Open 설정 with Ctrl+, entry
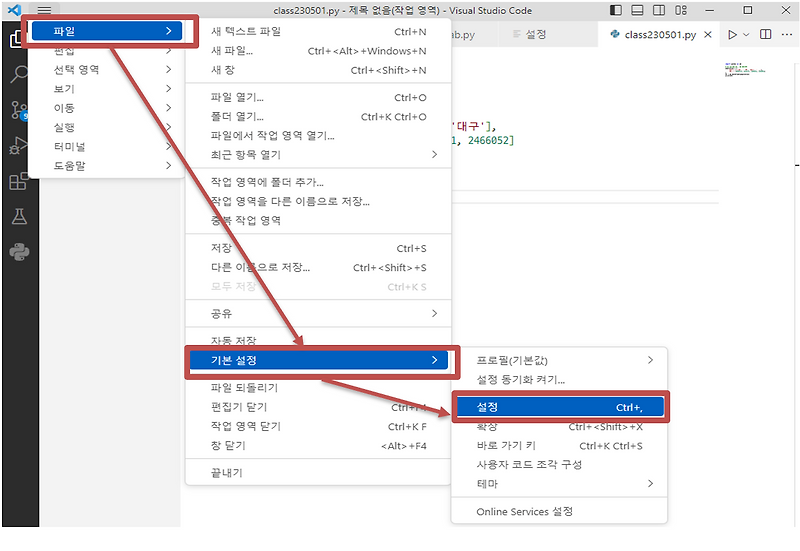Image resolution: width=800 pixels, height=551 pixels. (560, 407)
